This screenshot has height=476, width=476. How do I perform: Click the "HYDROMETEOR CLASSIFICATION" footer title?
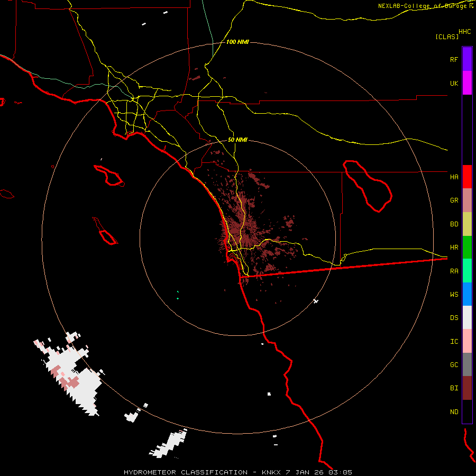click(186, 472)
